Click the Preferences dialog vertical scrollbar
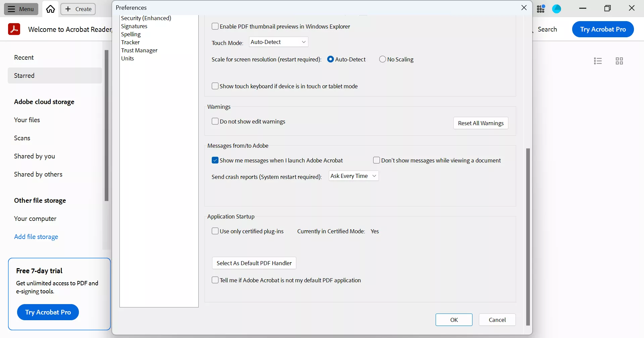Viewport: 644px width, 338px height. tap(528, 235)
